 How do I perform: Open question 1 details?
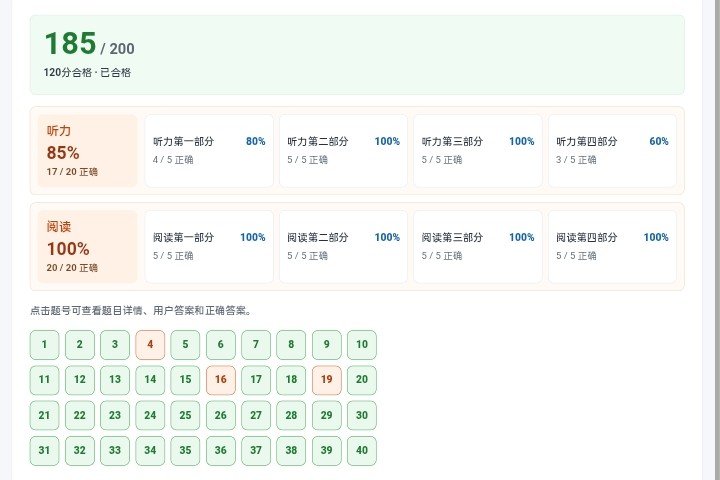(45, 344)
